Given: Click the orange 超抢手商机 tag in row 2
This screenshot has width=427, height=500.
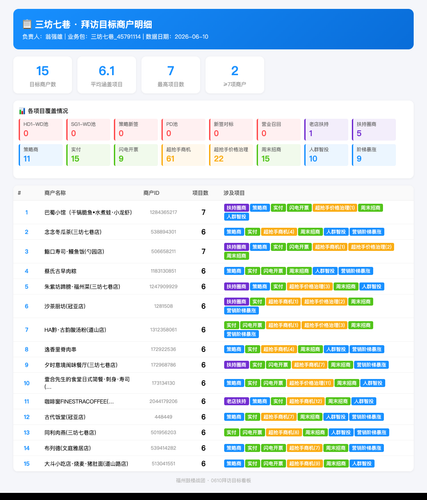Looking at the screenshot, I should [x=279, y=232].
